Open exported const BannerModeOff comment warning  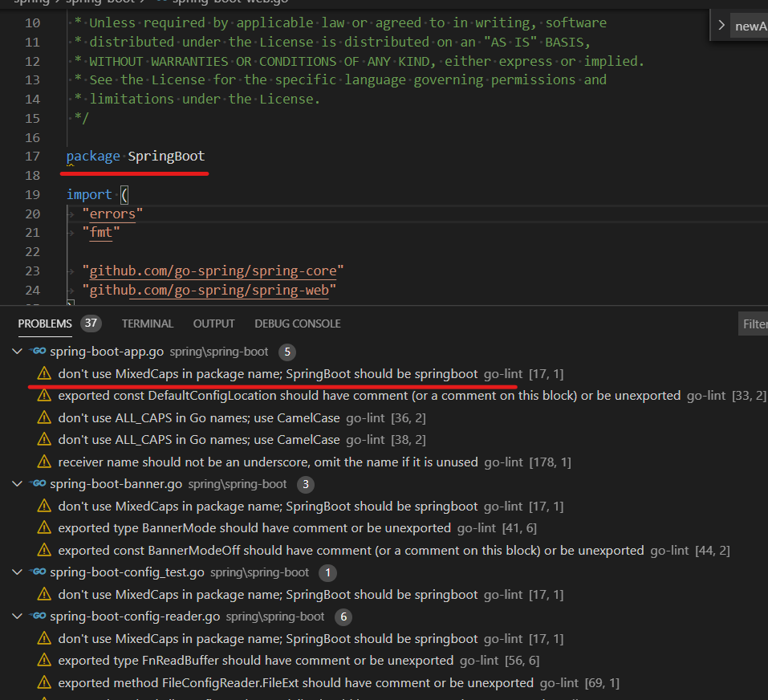pos(351,550)
